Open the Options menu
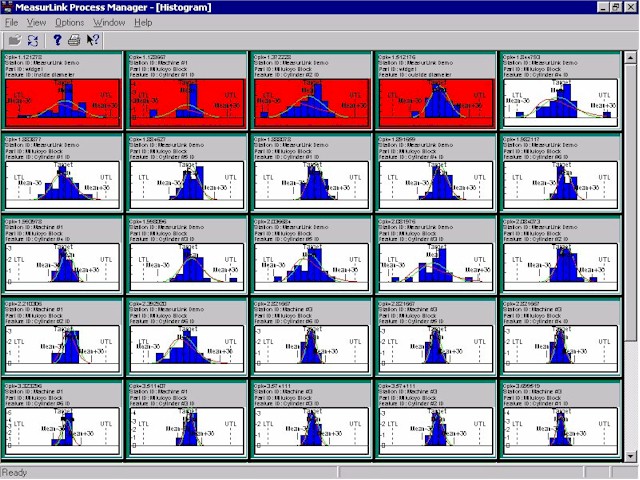The image size is (640, 480). coord(69,22)
